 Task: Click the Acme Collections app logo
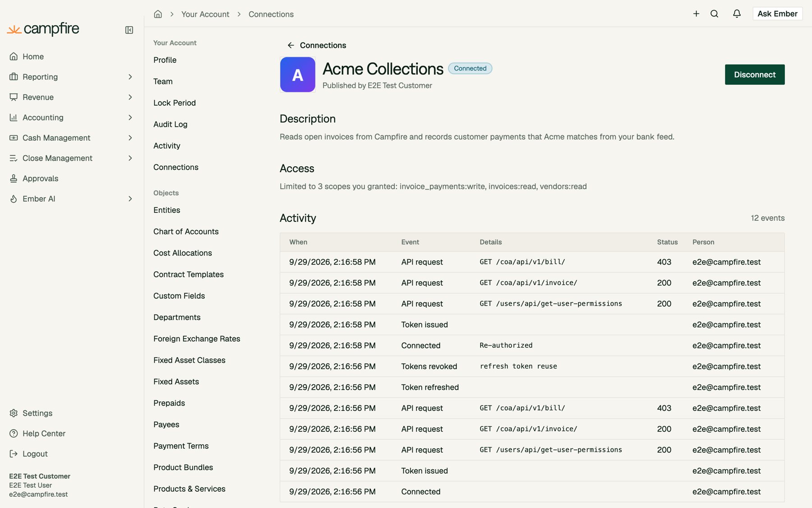tap(298, 75)
